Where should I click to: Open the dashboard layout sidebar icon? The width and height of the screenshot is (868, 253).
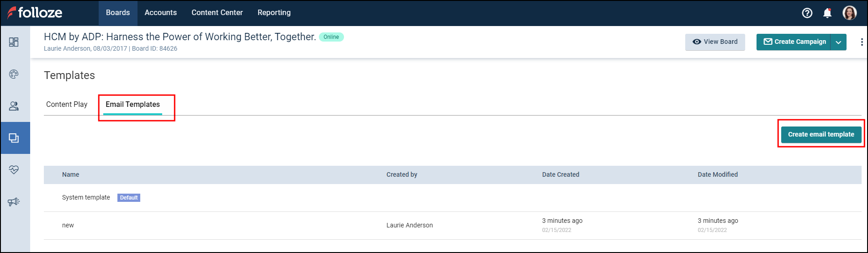point(14,42)
